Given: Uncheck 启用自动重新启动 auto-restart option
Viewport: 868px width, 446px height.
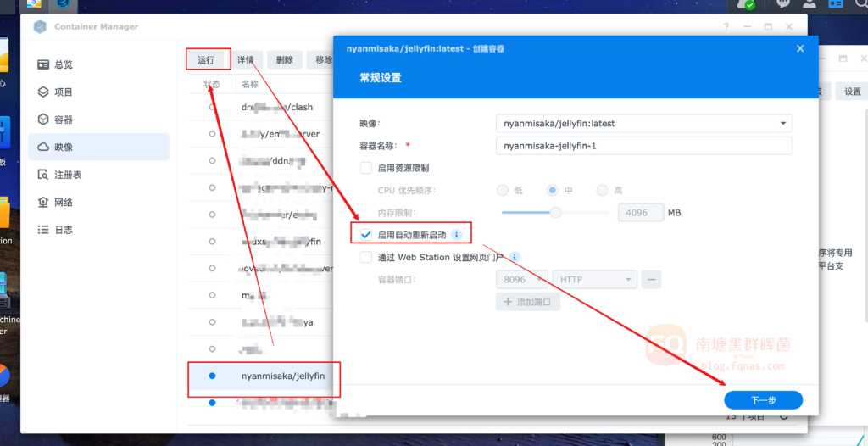Looking at the screenshot, I should coord(366,234).
